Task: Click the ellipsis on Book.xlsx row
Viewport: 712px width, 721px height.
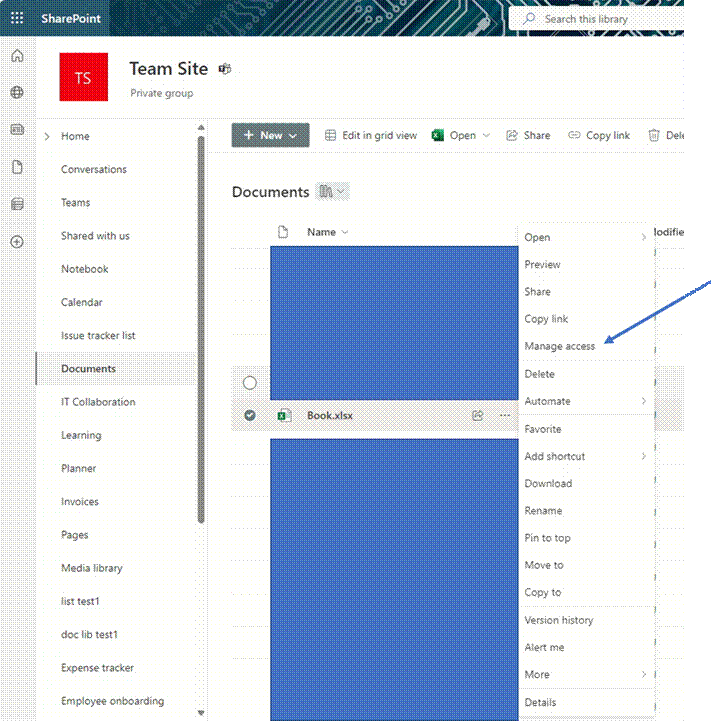Action: coord(505,415)
